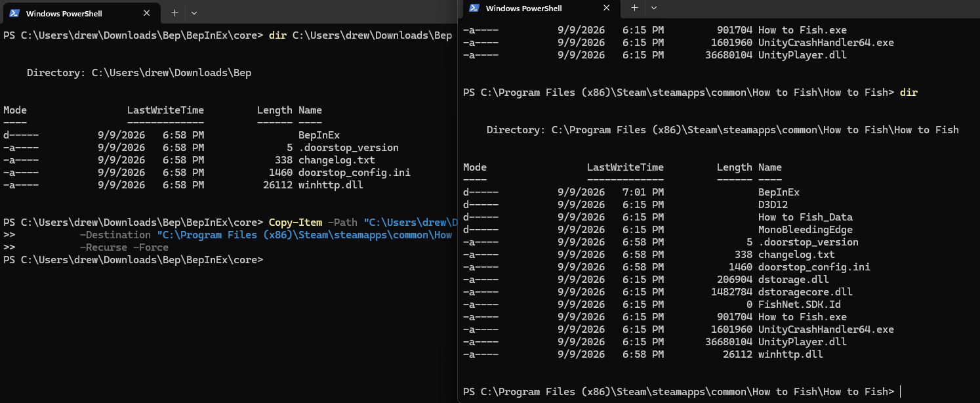
Task: Click the 1482784 file length value
Action: coord(732,292)
